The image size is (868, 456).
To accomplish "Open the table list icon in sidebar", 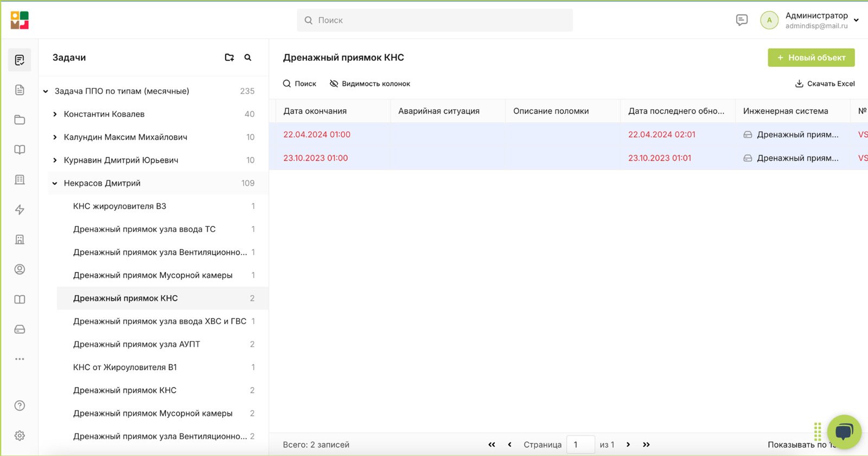I will (x=20, y=180).
